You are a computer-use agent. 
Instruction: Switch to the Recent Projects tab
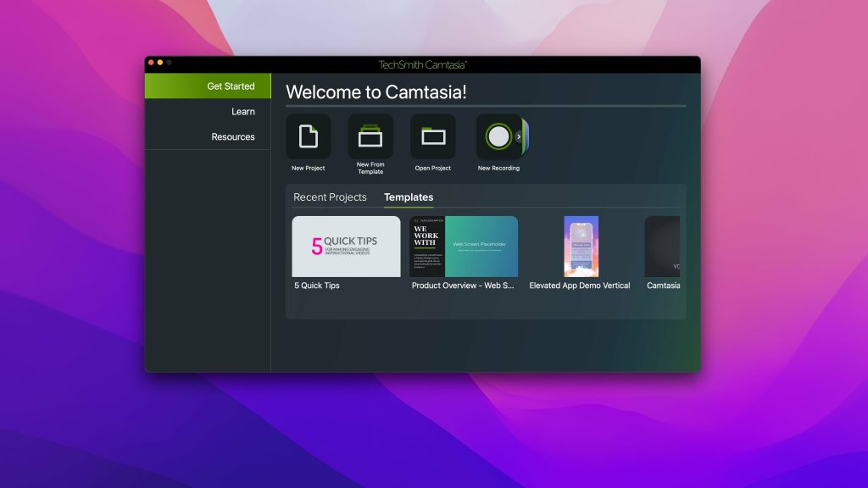tap(330, 197)
